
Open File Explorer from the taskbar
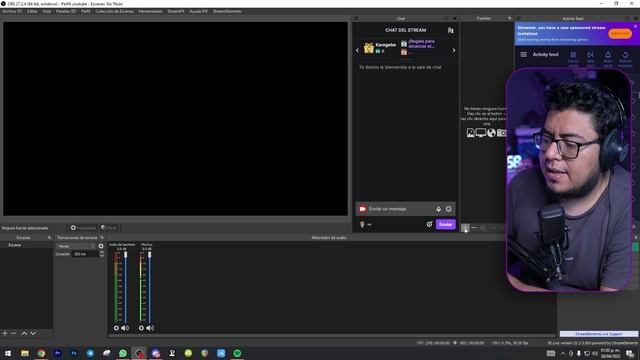(x=25, y=353)
